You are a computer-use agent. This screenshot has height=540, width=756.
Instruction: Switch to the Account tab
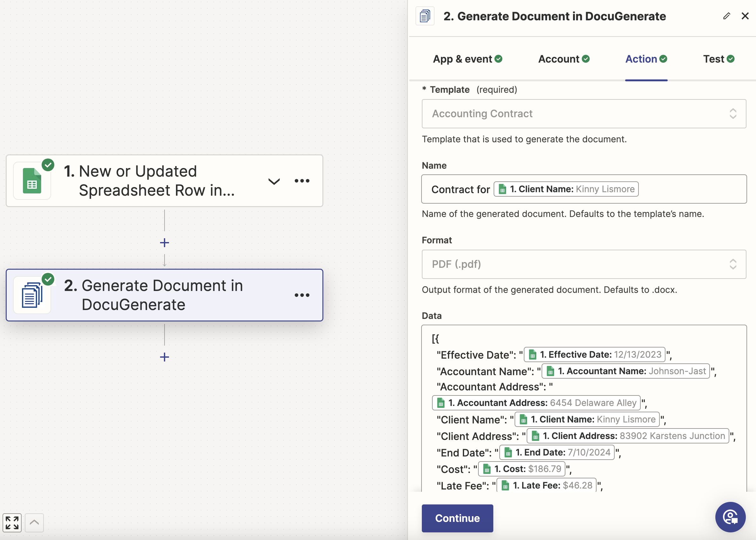(564, 59)
